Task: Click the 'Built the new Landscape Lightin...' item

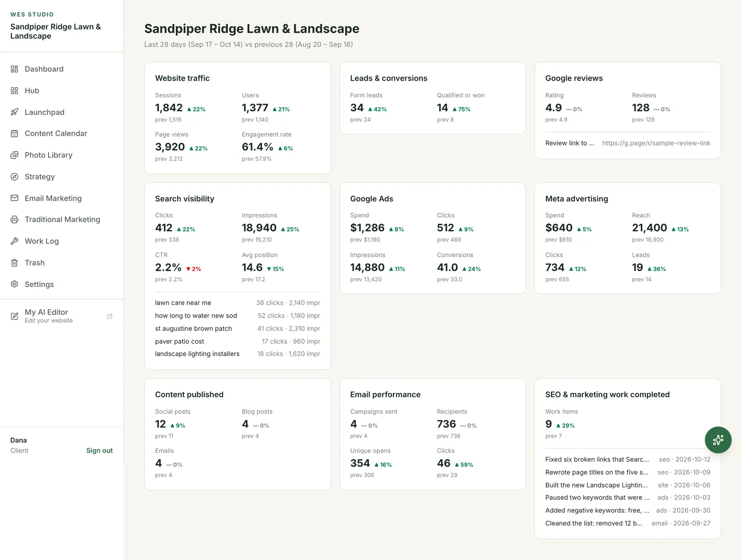Action: 628,485
